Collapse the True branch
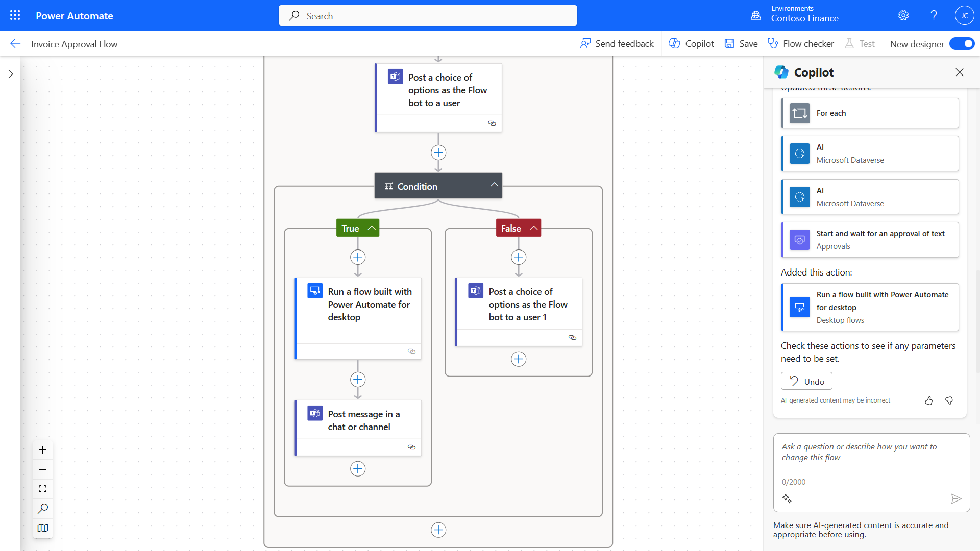 pyautogui.click(x=371, y=228)
